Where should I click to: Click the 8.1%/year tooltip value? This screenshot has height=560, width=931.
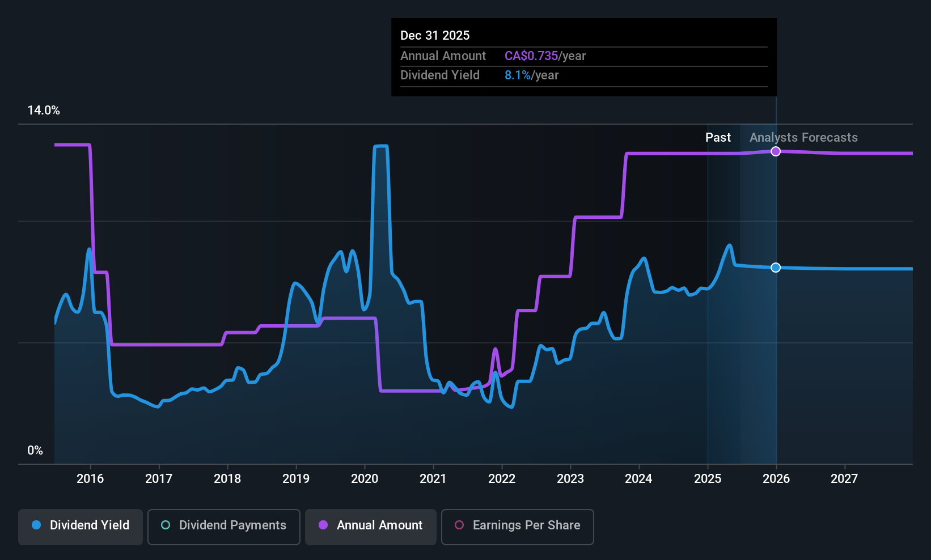[x=531, y=75]
